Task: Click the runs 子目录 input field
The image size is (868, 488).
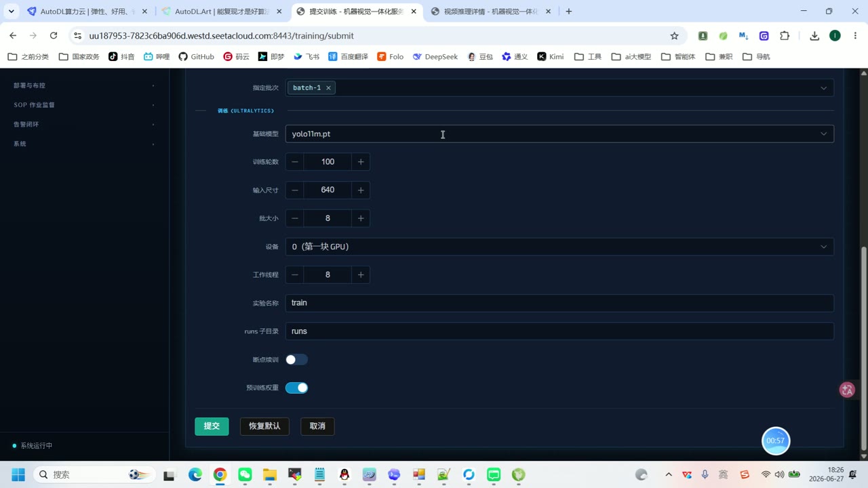Action: (x=559, y=331)
